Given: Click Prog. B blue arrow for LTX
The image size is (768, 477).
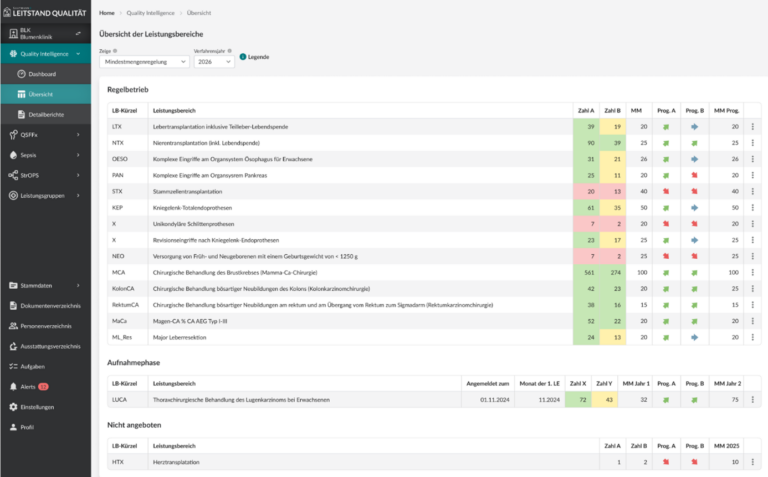Looking at the screenshot, I should tap(695, 127).
